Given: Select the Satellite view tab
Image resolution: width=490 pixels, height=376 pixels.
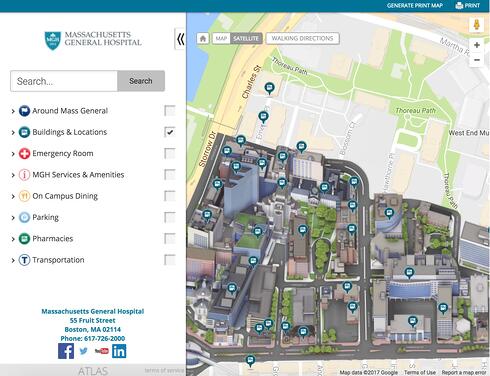Looking at the screenshot, I should tap(246, 39).
